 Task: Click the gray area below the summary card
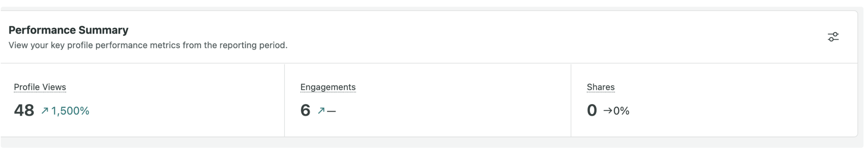coord(432,143)
